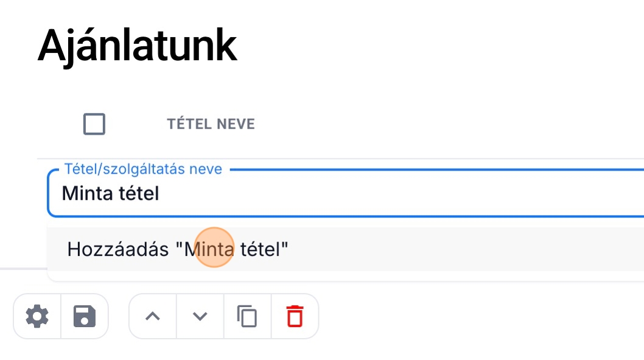The height and width of the screenshot is (360, 644).
Task: Click the upward arrow reorder button
Action: click(x=153, y=316)
